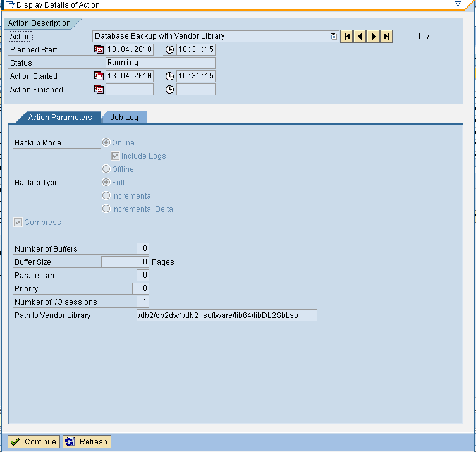Click the Action Started time field
The height and width of the screenshot is (452, 476).
click(x=196, y=76)
